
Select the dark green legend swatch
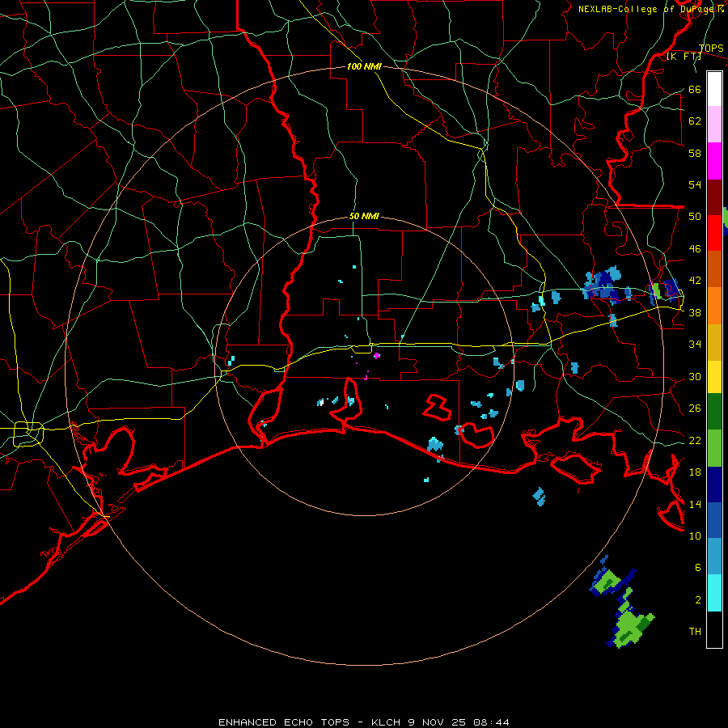[x=714, y=412]
